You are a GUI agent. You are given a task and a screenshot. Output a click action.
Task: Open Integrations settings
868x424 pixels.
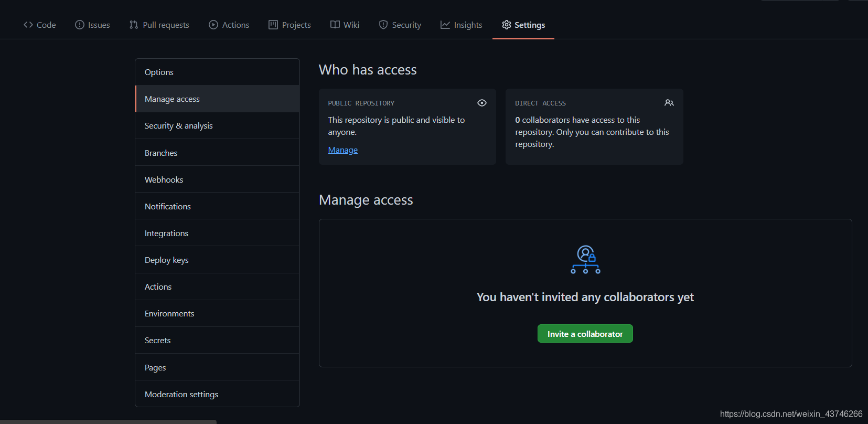217,233
